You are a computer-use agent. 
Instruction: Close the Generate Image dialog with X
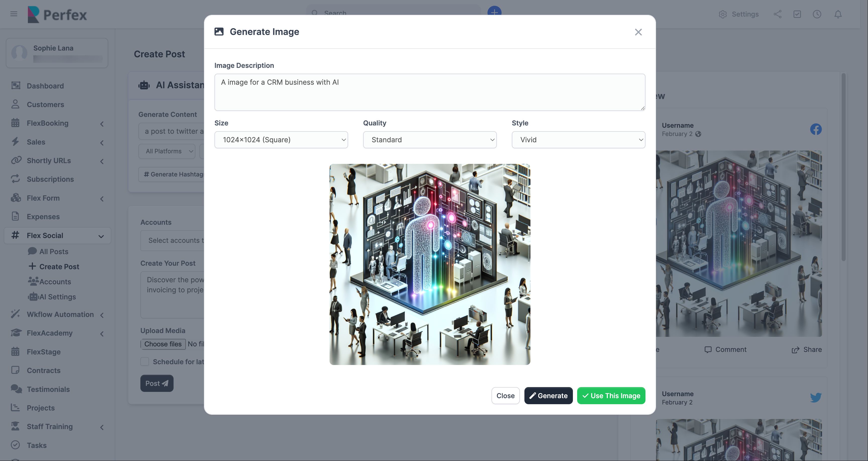tap(638, 32)
